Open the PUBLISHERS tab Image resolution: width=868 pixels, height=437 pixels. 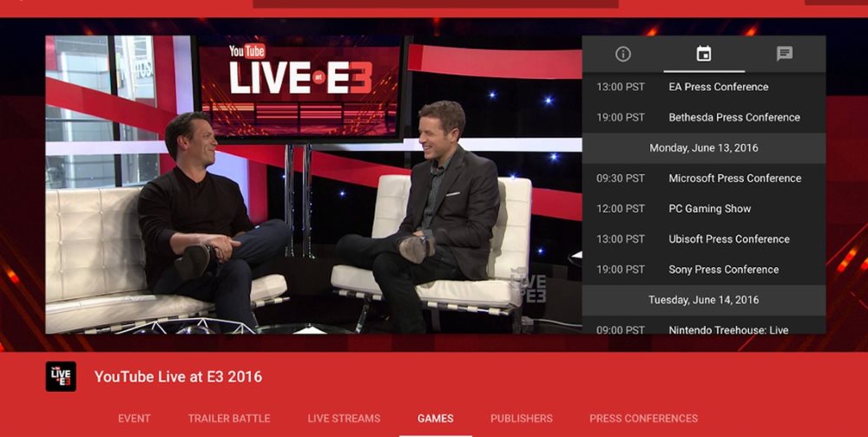[522, 419]
